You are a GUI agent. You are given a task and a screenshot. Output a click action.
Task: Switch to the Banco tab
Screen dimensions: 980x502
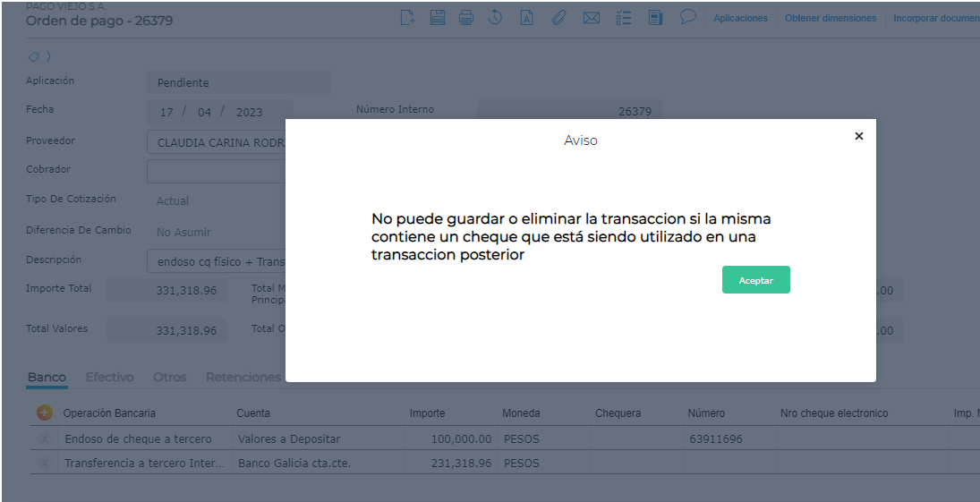pos(47,377)
